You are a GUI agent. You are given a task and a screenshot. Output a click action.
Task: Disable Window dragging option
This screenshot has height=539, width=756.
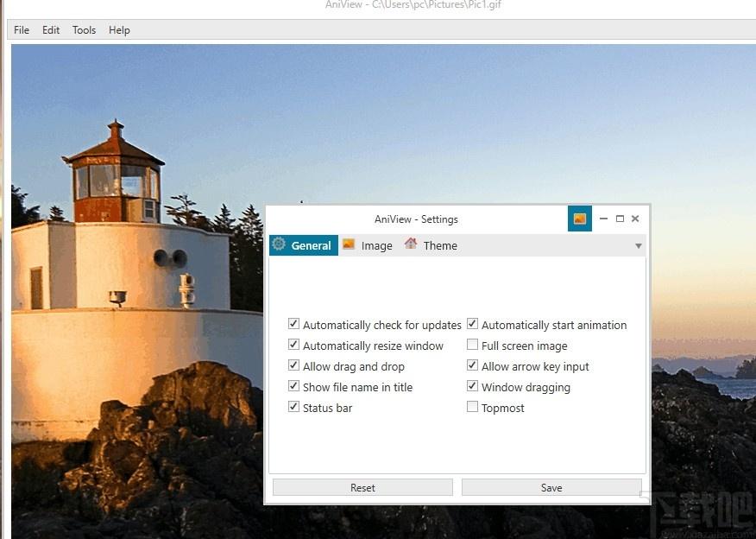[x=473, y=386]
